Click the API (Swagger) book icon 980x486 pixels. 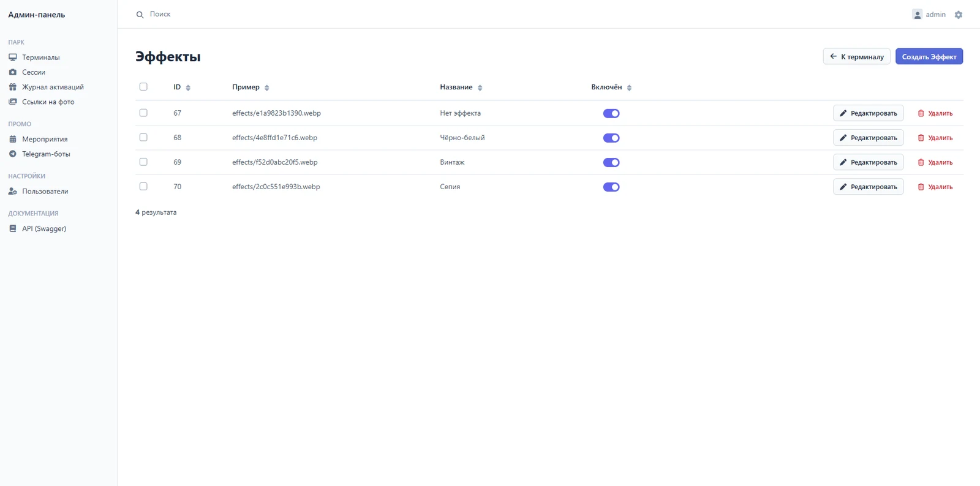coord(13,228)
